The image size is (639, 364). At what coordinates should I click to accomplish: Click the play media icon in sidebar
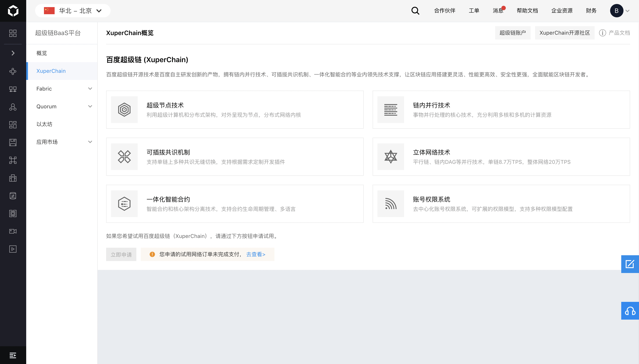tap(13, 249)
